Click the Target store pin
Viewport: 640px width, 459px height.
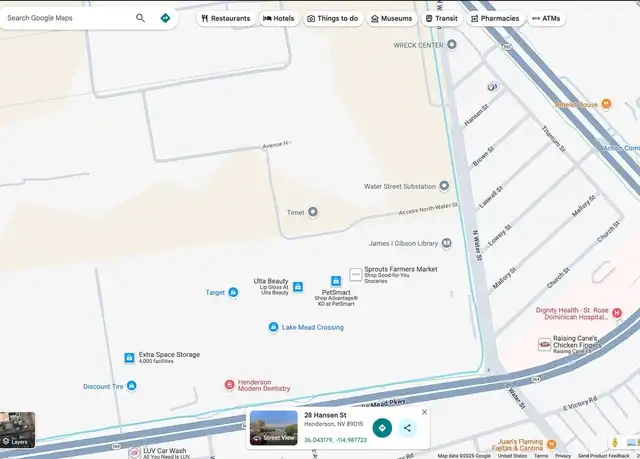click(233, 292)
